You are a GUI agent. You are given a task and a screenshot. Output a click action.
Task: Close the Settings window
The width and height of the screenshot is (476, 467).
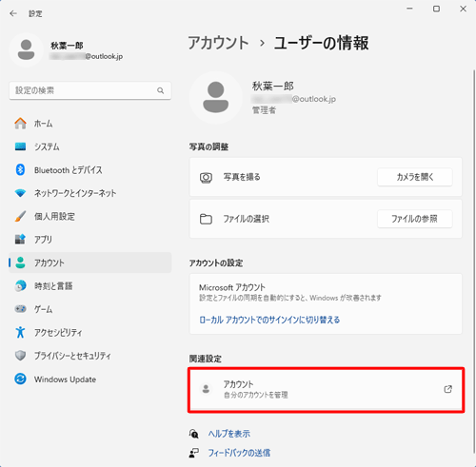[x=463, y=9]
